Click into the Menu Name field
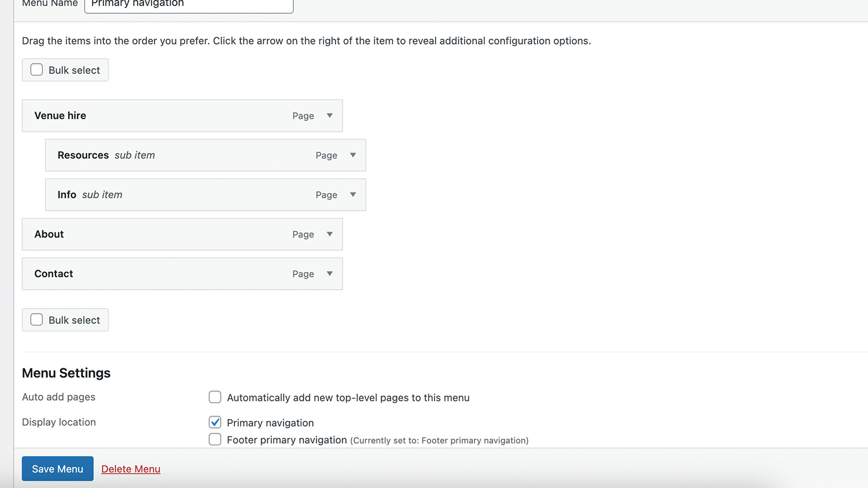Image resolution: width=868 pixels, height=488 pixels. click(x=189, y=5)
